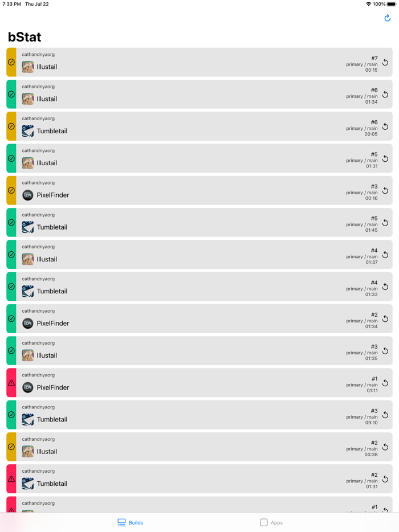The image size is (399, 532).
Task: Restart Tumbletail build #4
Action: click(x=385, y=287)
